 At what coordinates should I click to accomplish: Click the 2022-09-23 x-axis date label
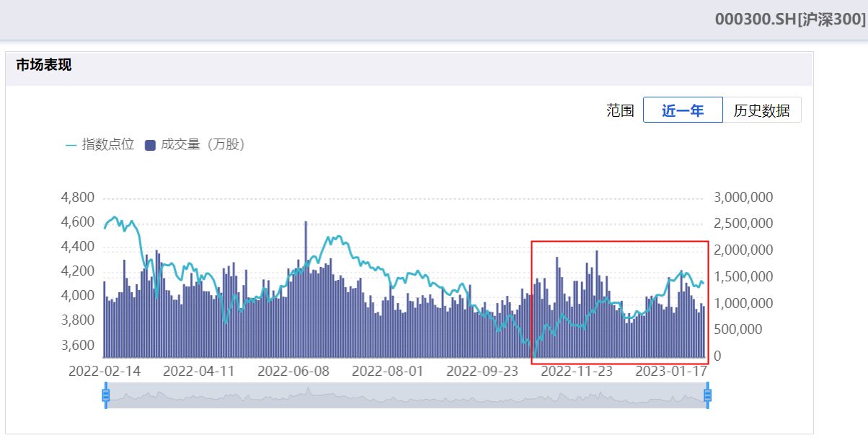pyautogui.click(x=482, y=372)
